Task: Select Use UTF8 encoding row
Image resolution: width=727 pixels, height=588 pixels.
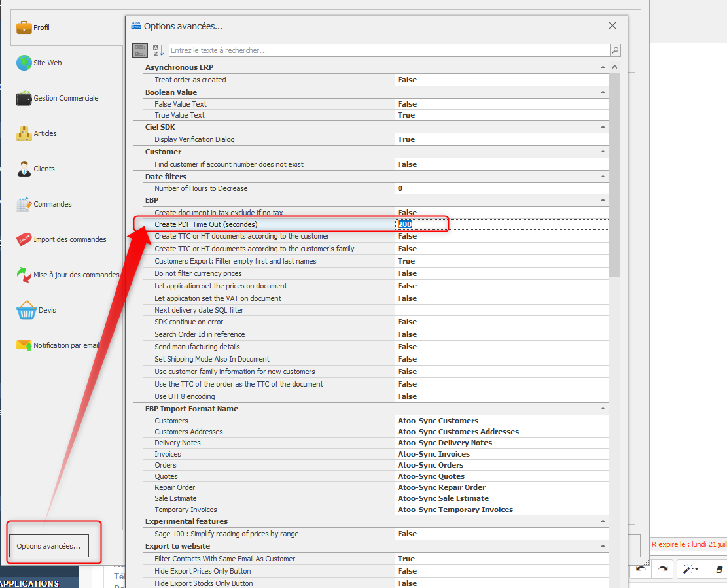Action: [x=376, y=396]
